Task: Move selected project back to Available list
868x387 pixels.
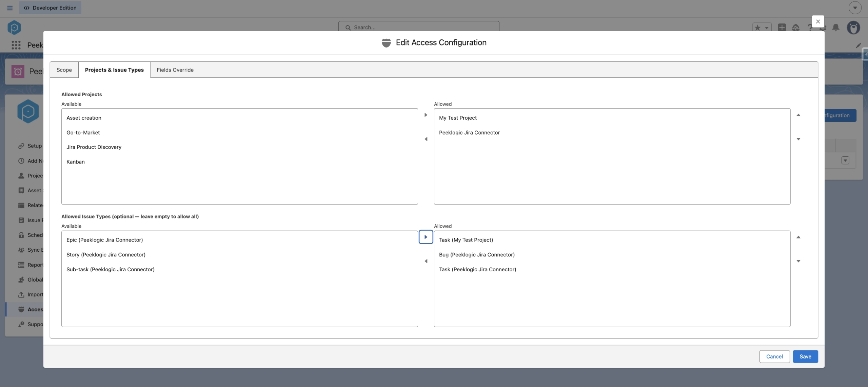Action: (x=426, y=139)
